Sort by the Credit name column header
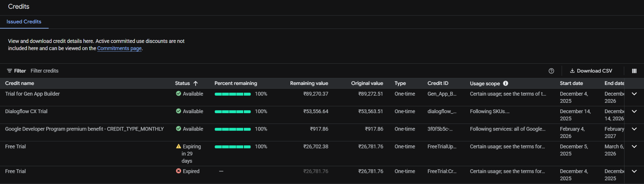644x184 pixels. coord(19,83)
